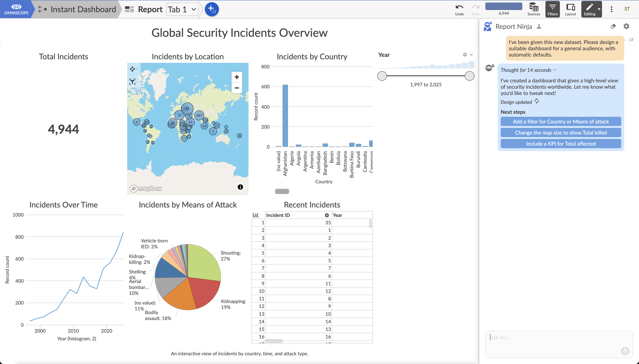Viewport: 639px width, 364px height.
Task: Open the Tab 1 dropdown
Action: coord(182,9)
